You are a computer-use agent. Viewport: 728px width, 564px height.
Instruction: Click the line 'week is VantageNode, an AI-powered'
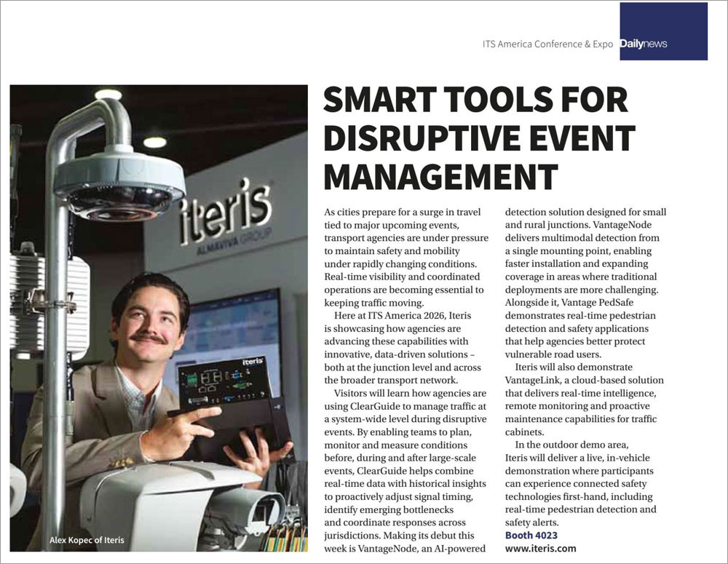[405, 548]
